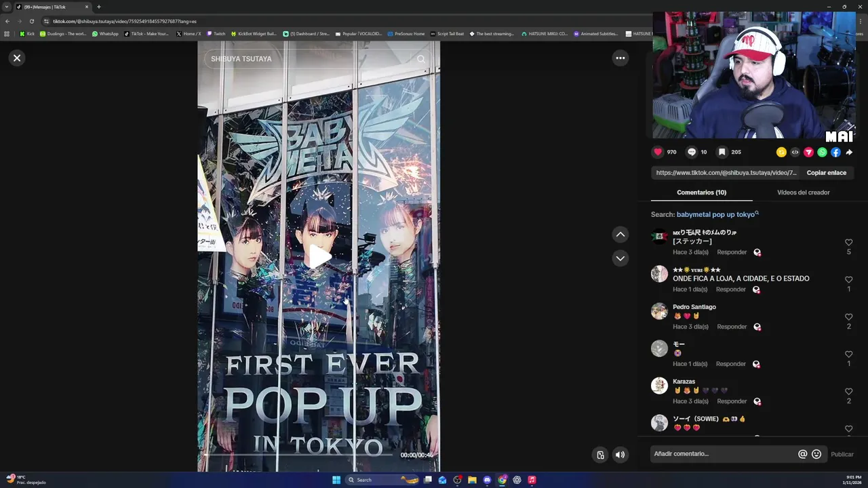Open the WhatsApp bookmark

click(105, 33)
